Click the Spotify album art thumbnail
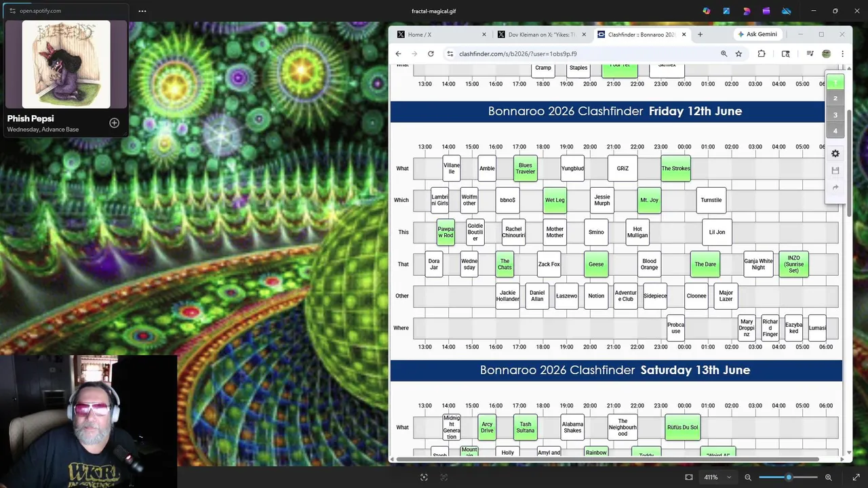Screen dimensions: 868x488 (x=66, y=64)
